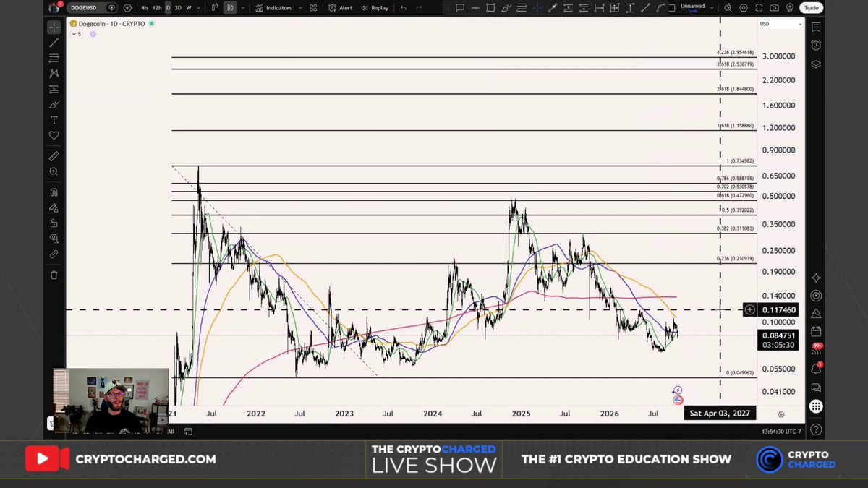
Task: Open the heart icons tool
Action: (x=54, y=135)
